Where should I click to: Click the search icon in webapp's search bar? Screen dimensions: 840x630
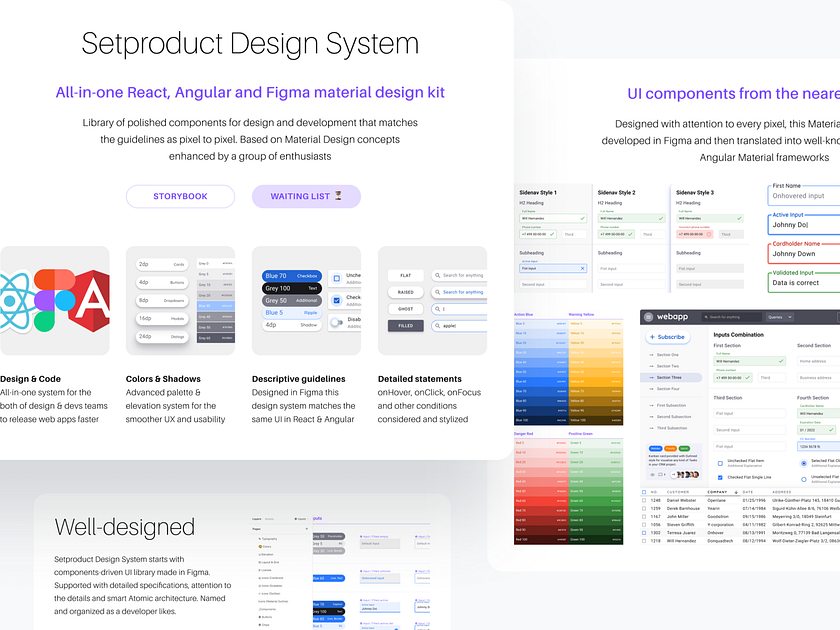706,317
